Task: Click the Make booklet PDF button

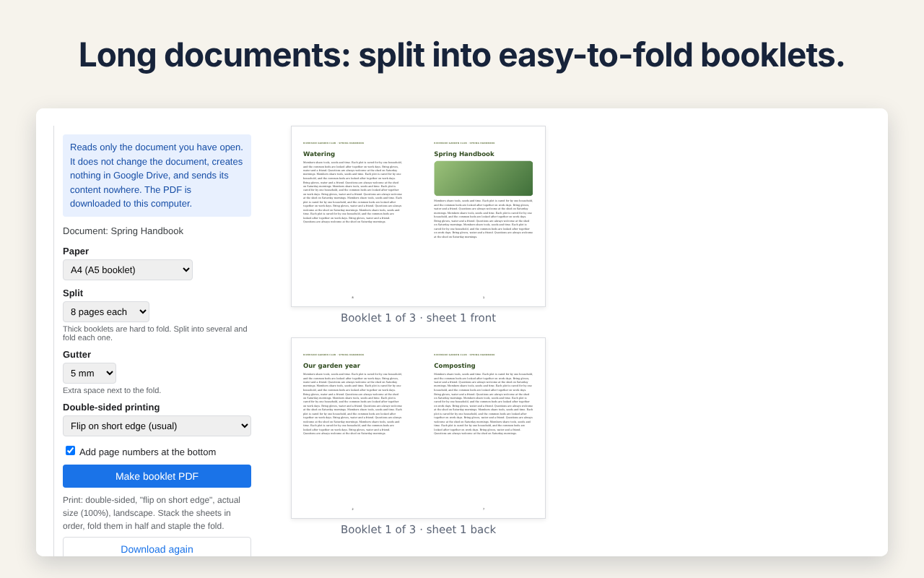Action: [x=157, y=476]
